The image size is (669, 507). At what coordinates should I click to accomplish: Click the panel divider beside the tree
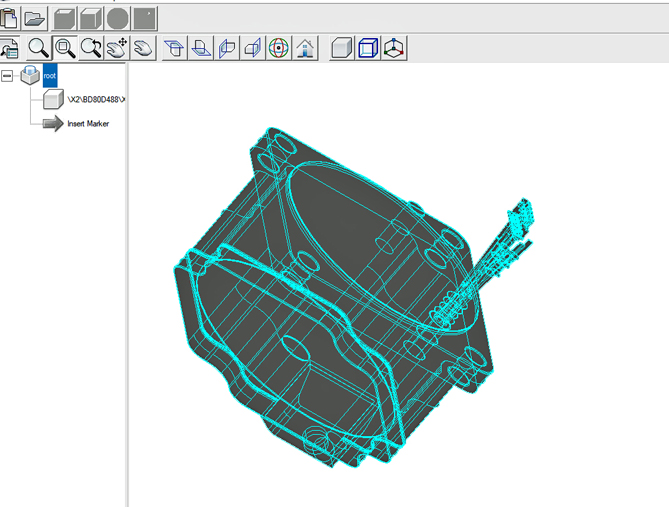pos(127,300)
